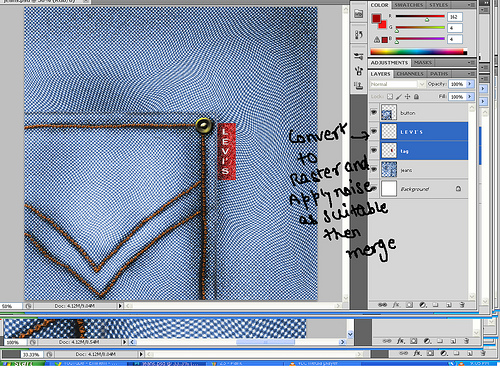The width and height of the screenshot is (500, 375).
Task: Switch to the Paths tab
Action: pyautogui.click(x=439, y=73)
